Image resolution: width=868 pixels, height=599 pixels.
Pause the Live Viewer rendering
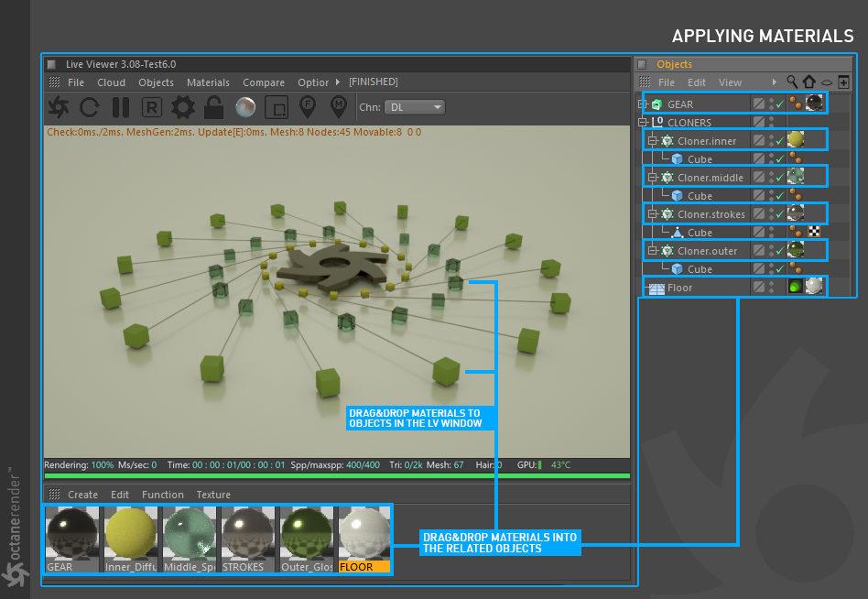tap(120, 107)
